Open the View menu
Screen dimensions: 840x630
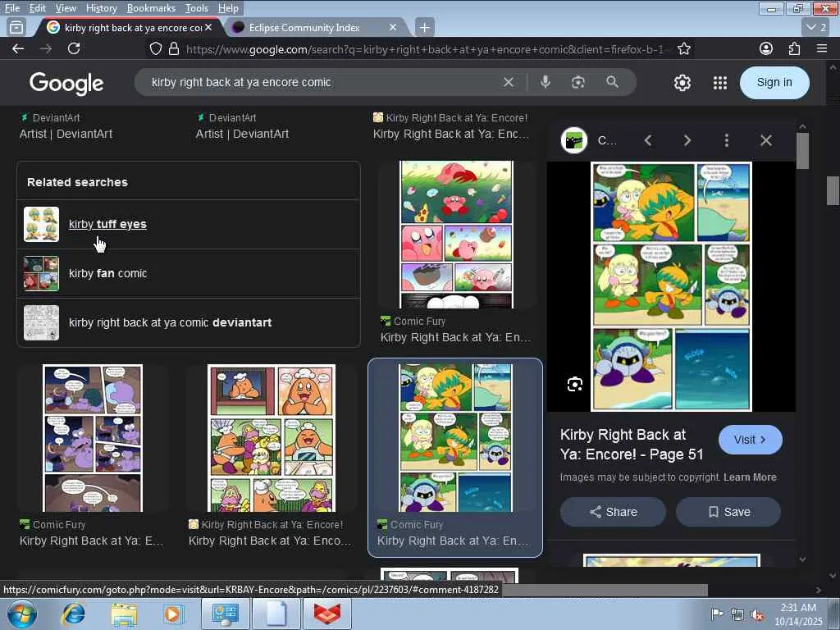coord(66,8)
